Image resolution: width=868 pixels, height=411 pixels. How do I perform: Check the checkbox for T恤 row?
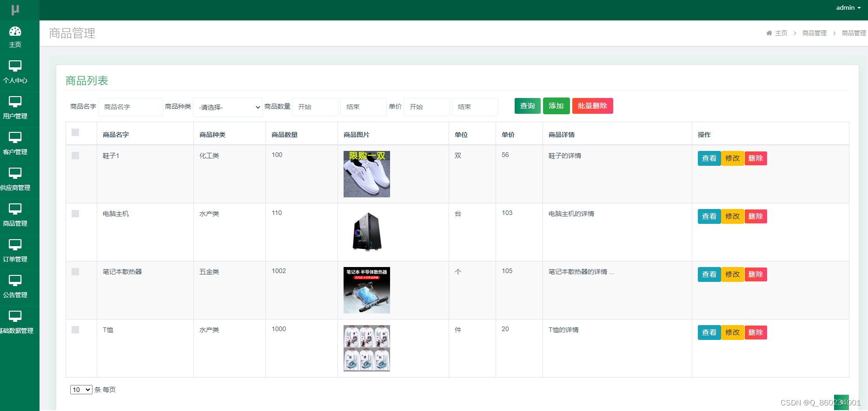pyautogui.click(x=75, y=330)
